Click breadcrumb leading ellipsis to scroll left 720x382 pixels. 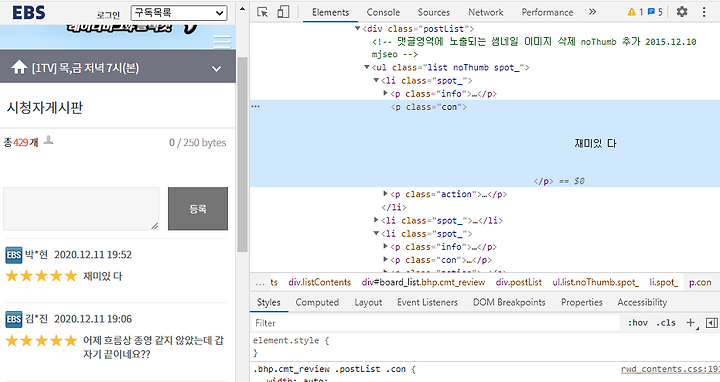tap(260, 282)
